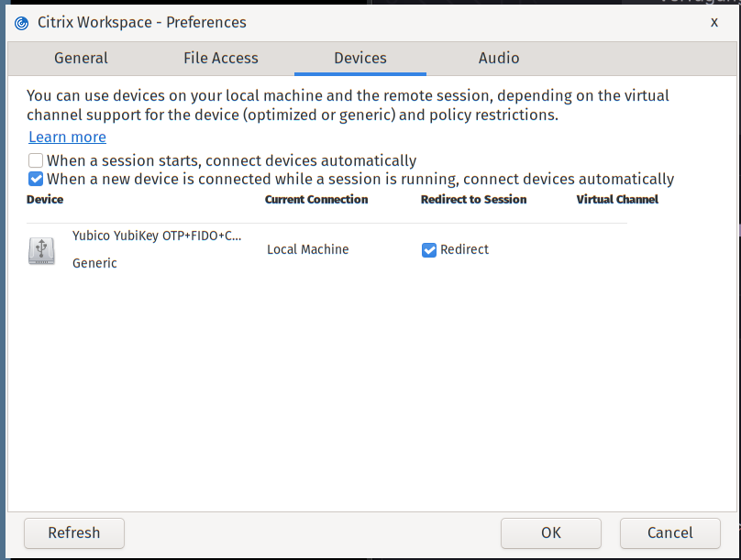Image resolution: width=741 pixels, height=560 pixels.
Task: Close the Preferences dialog with the x
Action: [x=714, y=22]
